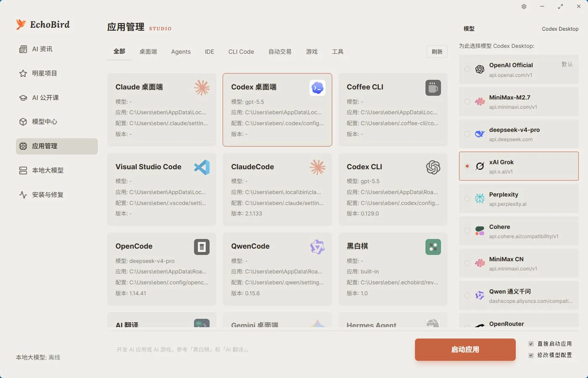Toggle the 修改模型配置 checkbox
Screen dimensions: 588x378
click(x=531, y=355)
